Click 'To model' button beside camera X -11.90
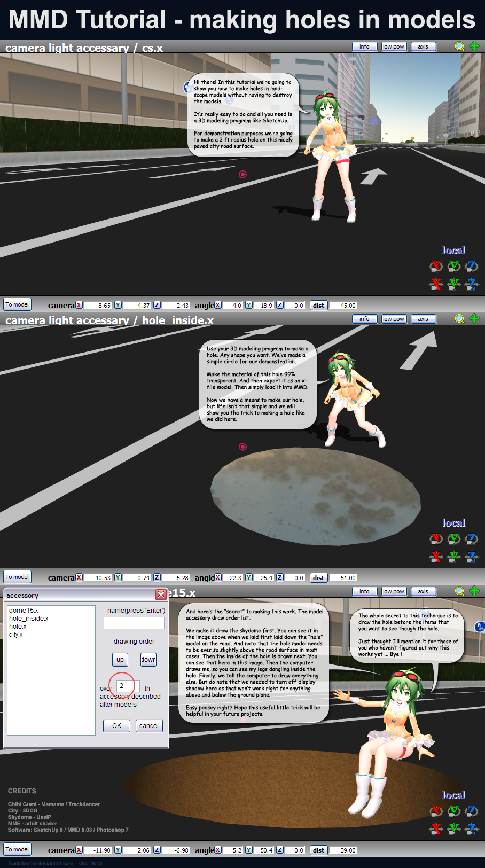Viewport: 485px width, 868px height. tap(18, 849)
